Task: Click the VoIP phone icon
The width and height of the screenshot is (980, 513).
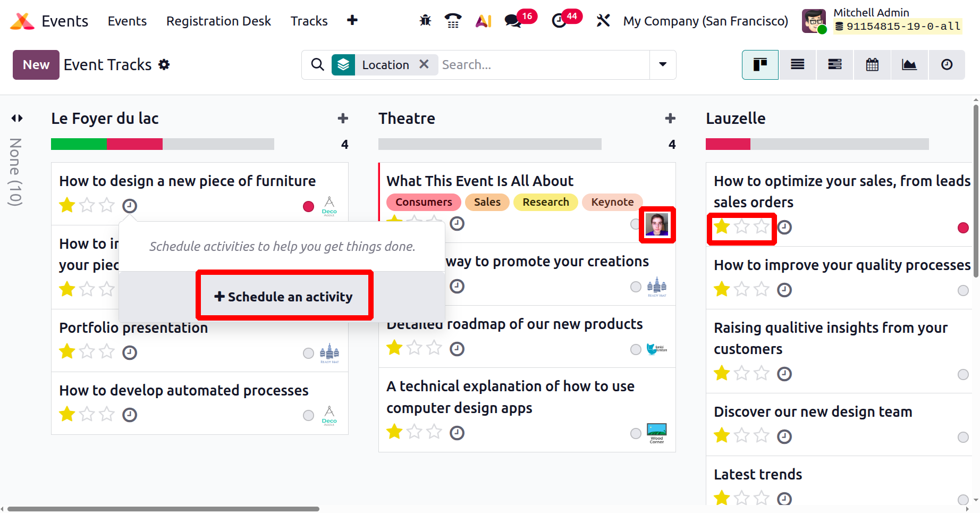Action: click(x=453, y=21)
